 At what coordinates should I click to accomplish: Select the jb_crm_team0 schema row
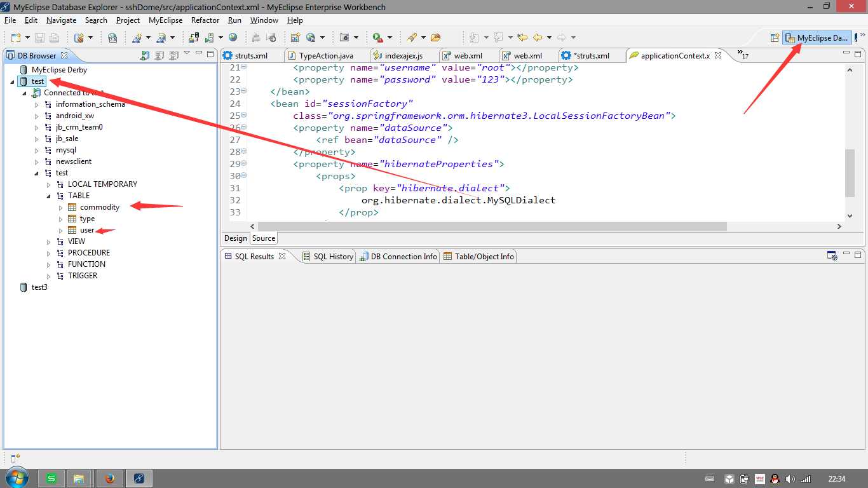click(x=79, y=127)
